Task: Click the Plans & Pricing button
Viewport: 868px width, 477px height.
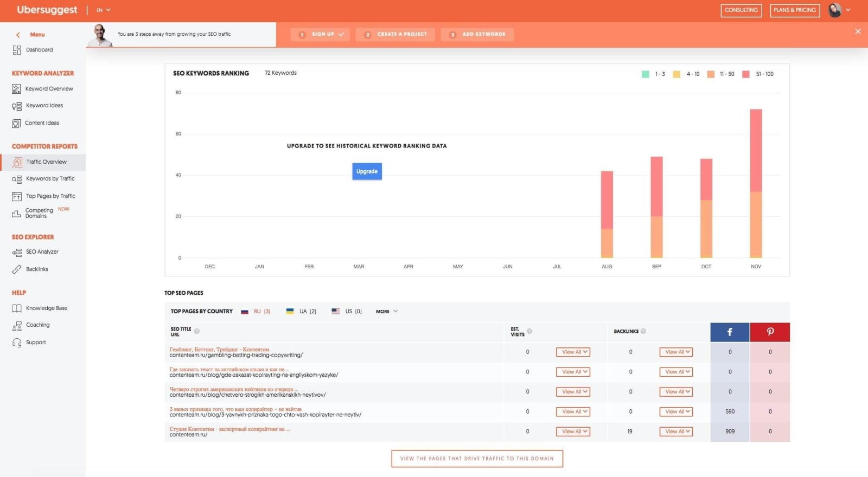Action: tap(794, 10)
